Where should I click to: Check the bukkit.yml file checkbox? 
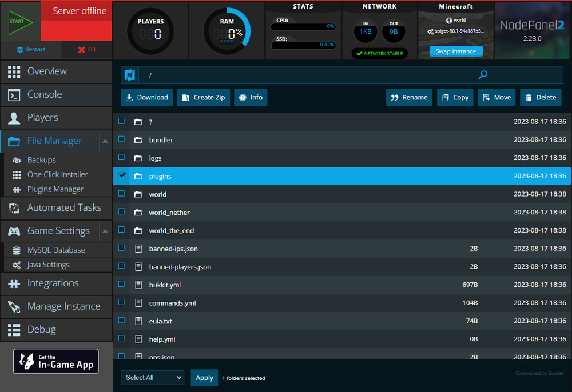tap(121, 284)
